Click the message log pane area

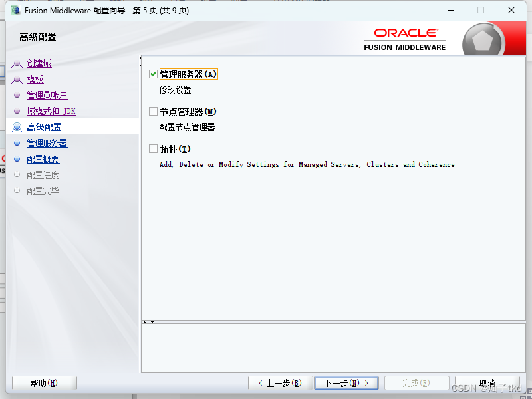click(334, 348)
